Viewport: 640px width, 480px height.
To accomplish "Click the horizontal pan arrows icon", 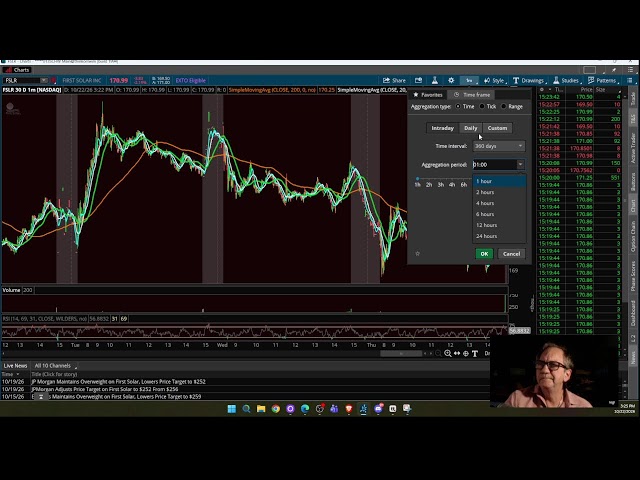I will click(x=457, y=353).
